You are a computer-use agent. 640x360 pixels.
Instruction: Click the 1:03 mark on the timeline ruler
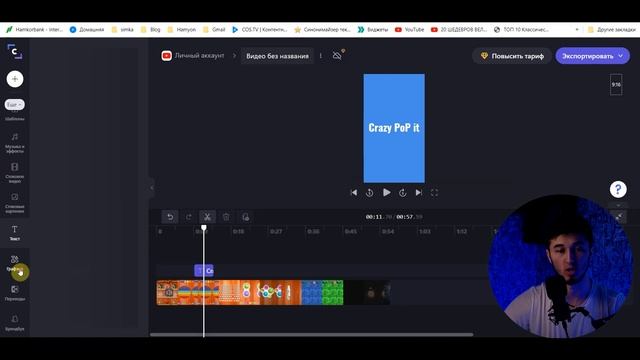(424, 231)
